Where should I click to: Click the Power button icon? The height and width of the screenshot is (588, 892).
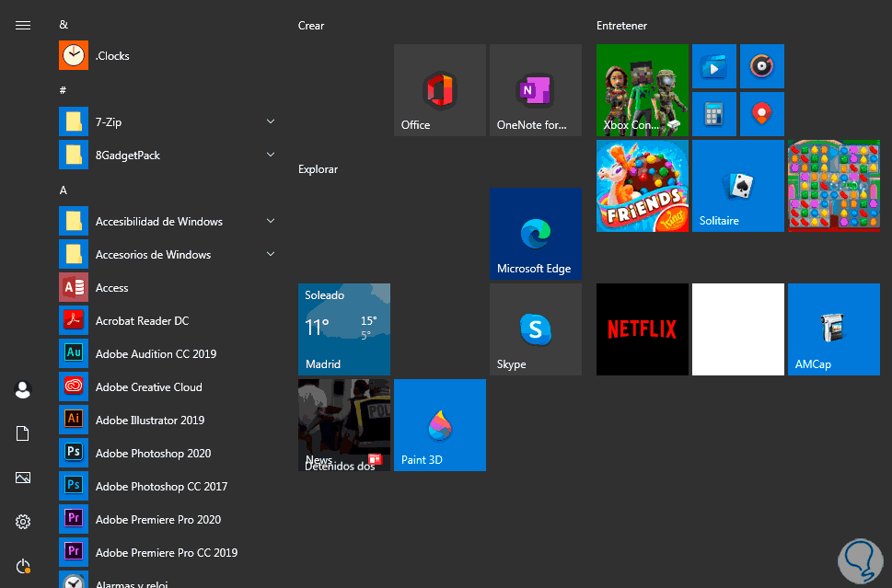click(23, 566)
